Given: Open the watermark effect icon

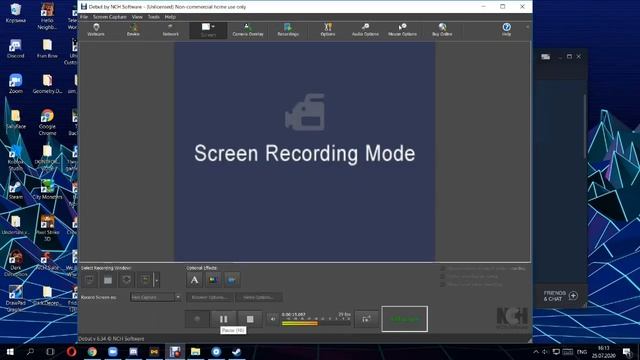Looking at the screenshot, I should (x=232, y=280).
